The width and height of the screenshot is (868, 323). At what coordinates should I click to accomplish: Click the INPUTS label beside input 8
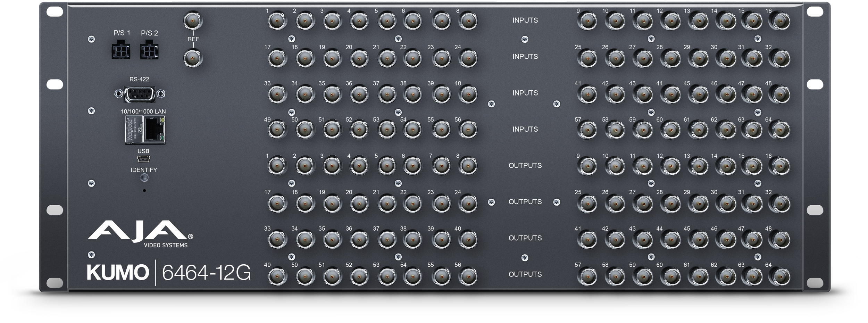(x=525, y=20)
